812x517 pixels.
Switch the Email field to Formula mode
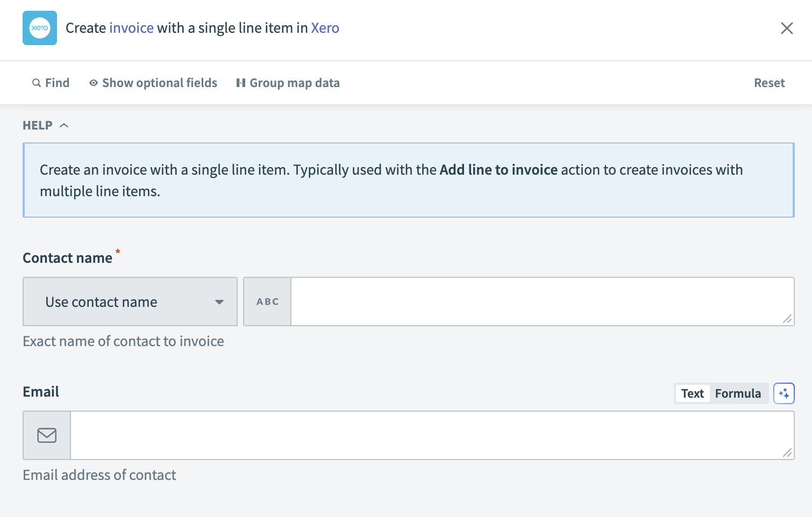point(738,393)
